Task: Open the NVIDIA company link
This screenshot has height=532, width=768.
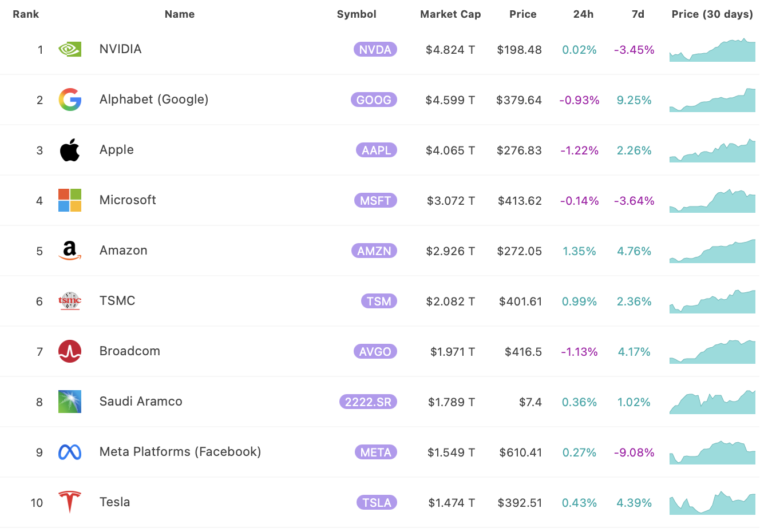Action: (x=121, y=49)
